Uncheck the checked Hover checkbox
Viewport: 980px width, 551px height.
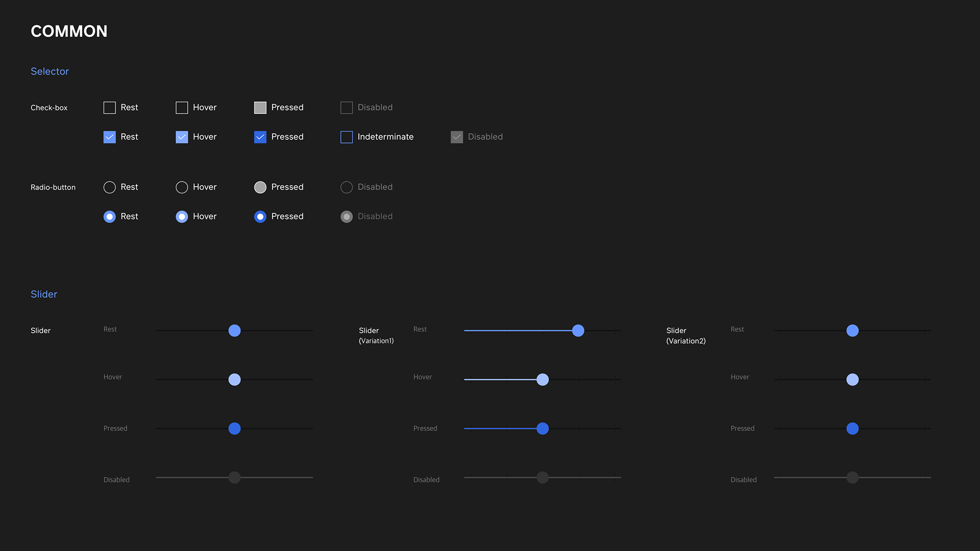click(x=182, y=137)
